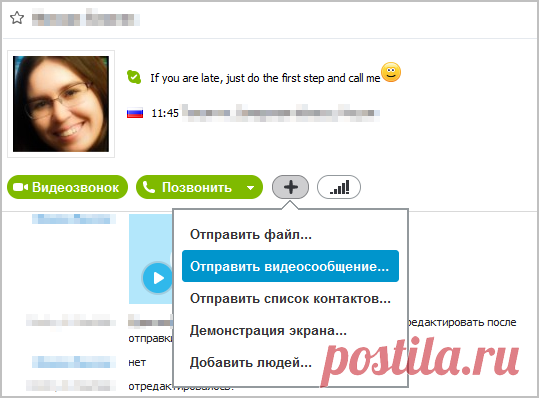This screenshot has width=539, height=398.
Task: Expand the Позвонить dropdown arrow
Action: coord(251,188)
